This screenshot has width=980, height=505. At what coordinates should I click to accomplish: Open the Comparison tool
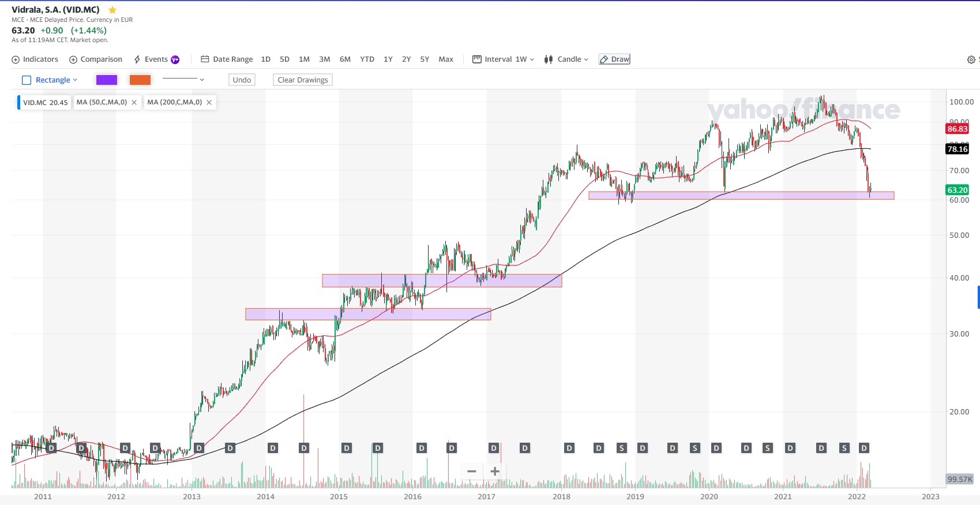tap(96, 59)
